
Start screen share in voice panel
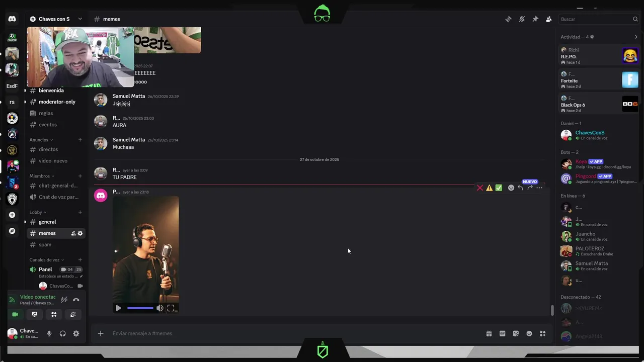click(x=34, y=314)
